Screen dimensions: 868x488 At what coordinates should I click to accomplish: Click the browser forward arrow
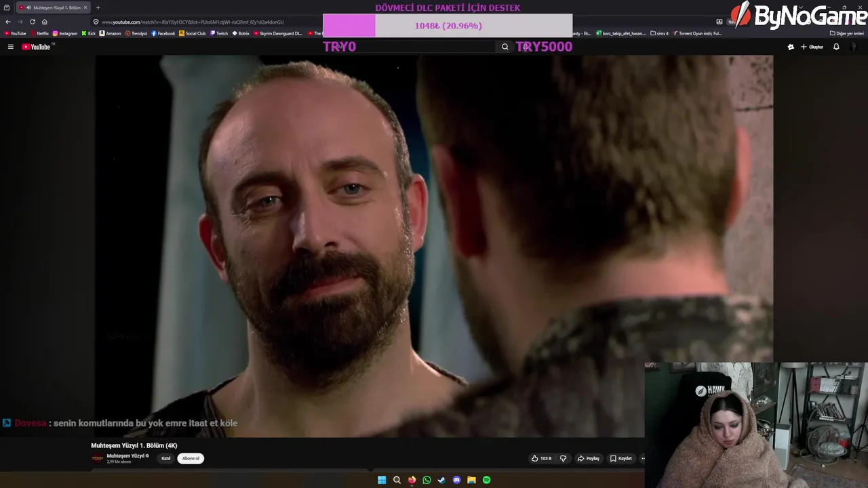point(20,22)
